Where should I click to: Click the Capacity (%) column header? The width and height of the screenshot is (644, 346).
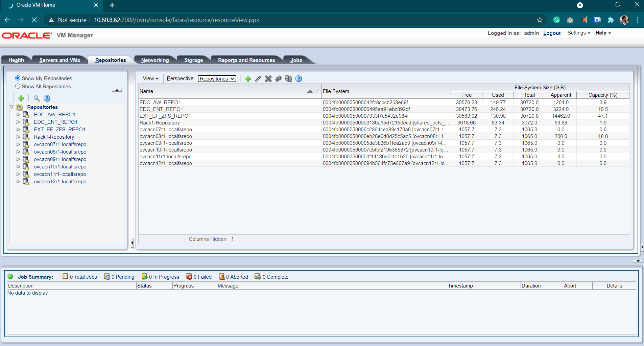pyautogui.click(x=603, y=95)
